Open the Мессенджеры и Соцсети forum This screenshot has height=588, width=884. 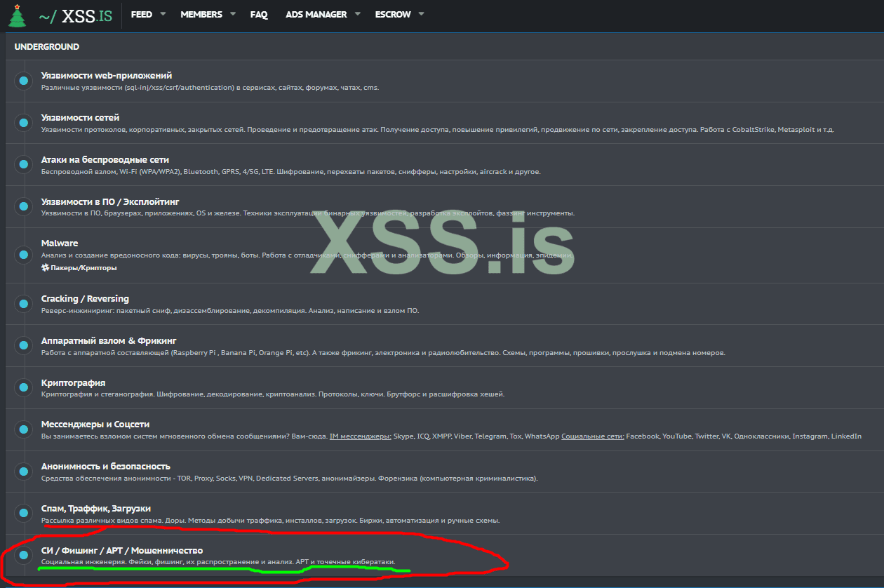(95, 424)
